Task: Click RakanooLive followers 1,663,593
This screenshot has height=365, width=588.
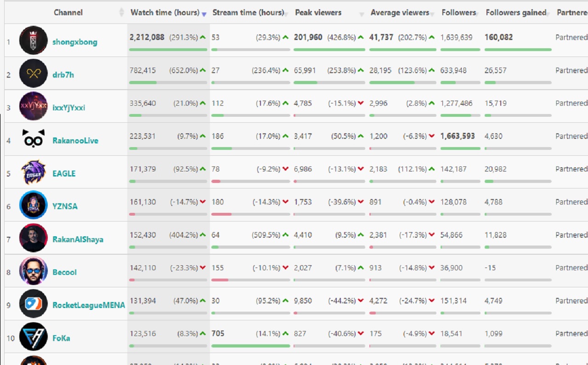Action: point(458,136)
